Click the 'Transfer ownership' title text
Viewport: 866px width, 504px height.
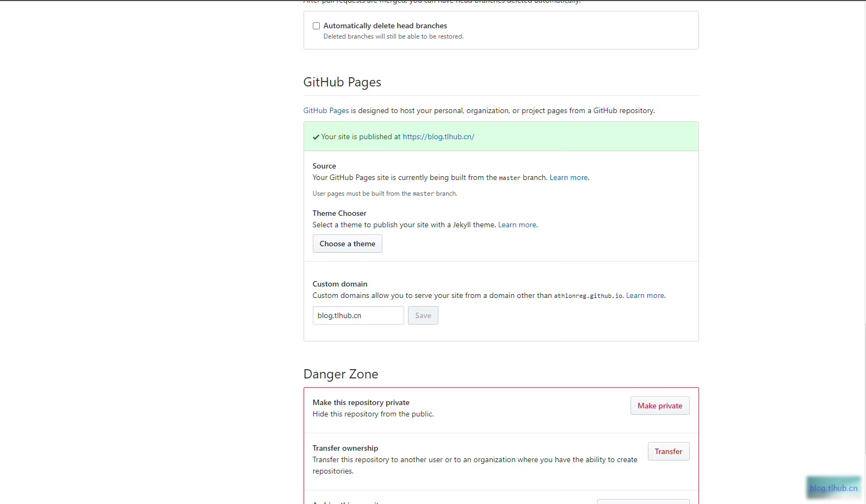(345, 448)
